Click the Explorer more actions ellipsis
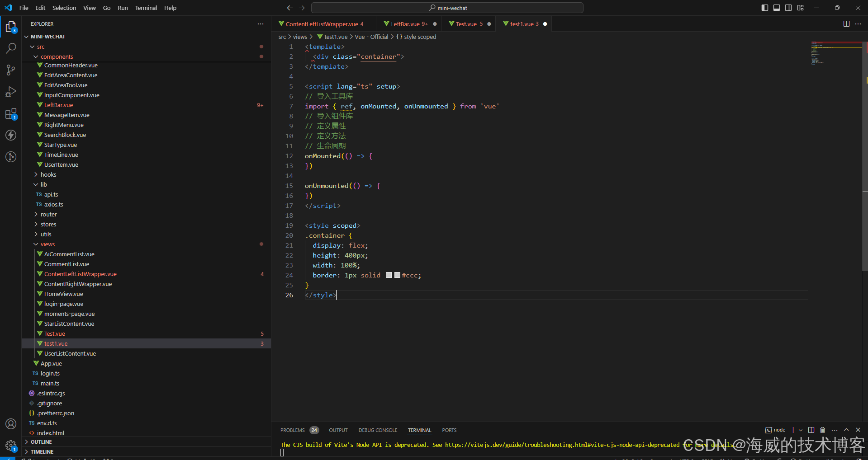This screenshot has width=868, height=460. [x=261, y=24]
